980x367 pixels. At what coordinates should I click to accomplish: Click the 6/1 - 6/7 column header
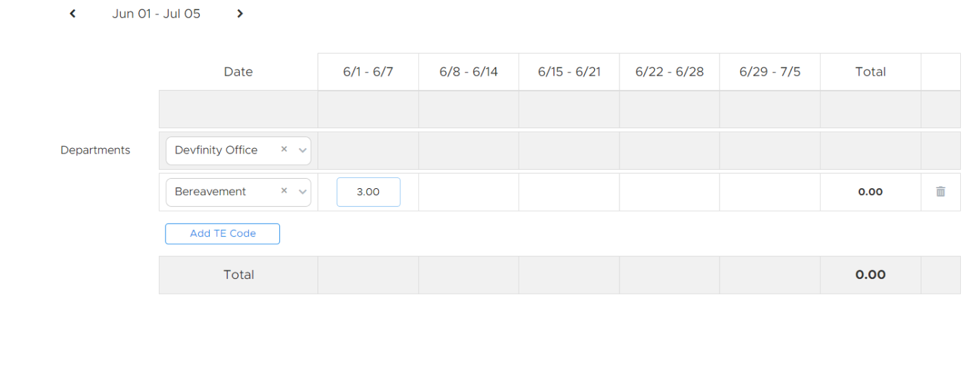[x=368, y=72]
